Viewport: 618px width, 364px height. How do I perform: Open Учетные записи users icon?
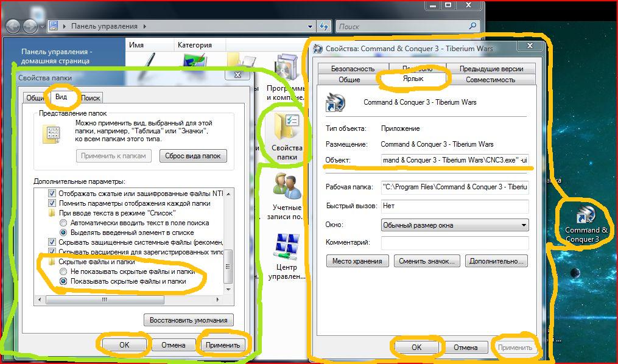click(x=287, y=195)
